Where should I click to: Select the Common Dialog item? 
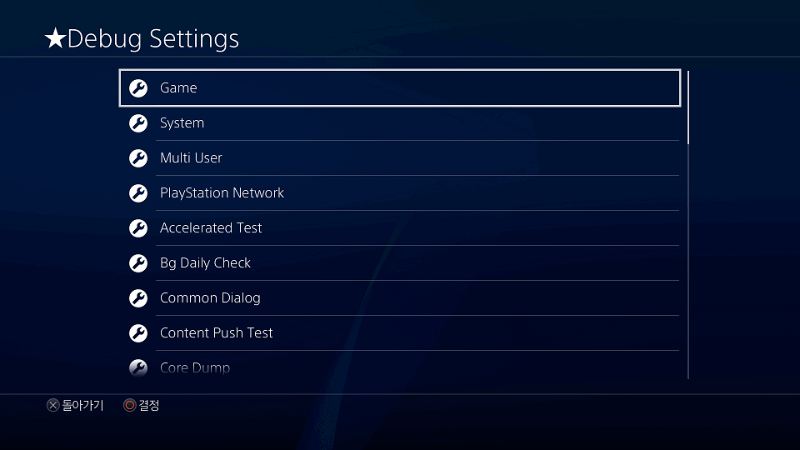pos(399,298)
